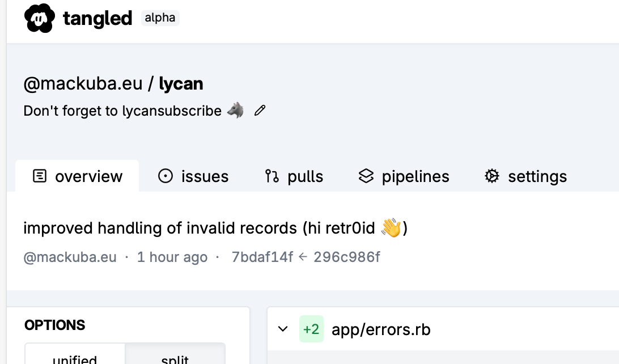The width and height of the screenshot is (619, 364).
Task: Click the pencil icon to edit description
Action: pyautogui.click(x=260, y=111)
